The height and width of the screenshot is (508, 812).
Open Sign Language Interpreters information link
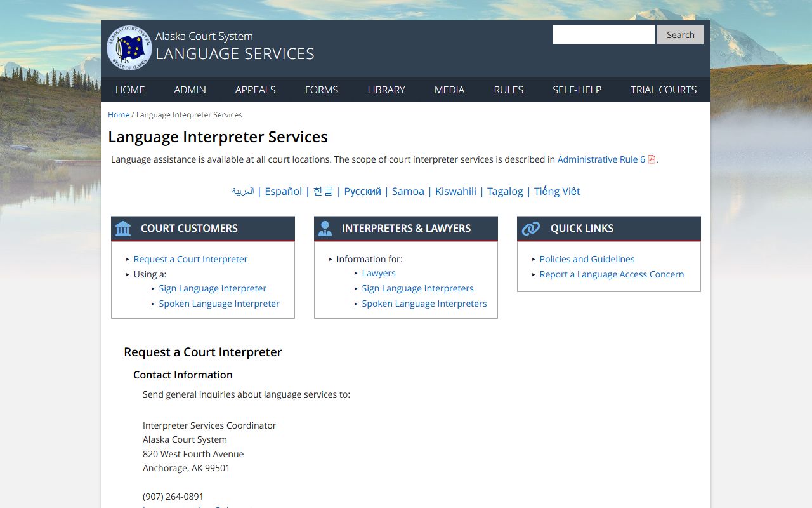tap(417, 288)
